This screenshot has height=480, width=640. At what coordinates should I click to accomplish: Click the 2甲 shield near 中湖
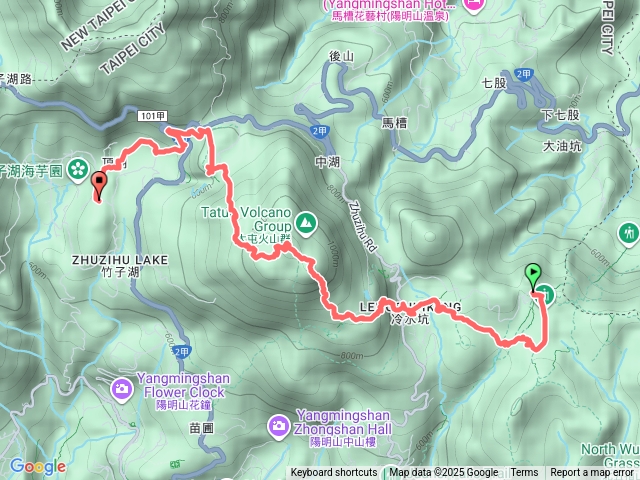coord(320,131)
